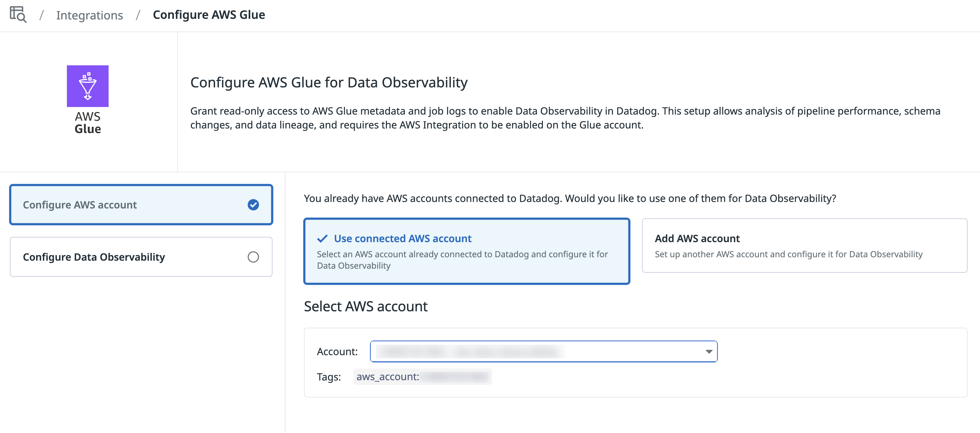Screen dimensions: 980x433
Task: Choose the Use connected AWS account card
Action: coord(467,251)
